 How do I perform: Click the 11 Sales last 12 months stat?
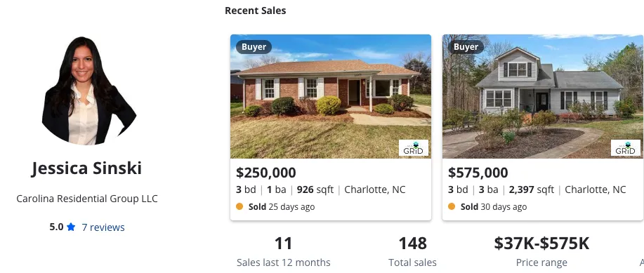[284, 251]
